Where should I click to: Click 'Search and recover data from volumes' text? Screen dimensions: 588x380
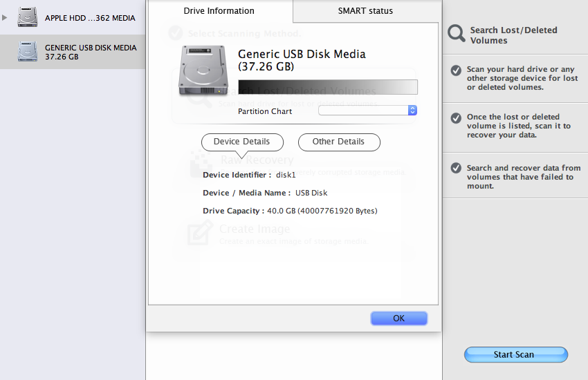524,177
